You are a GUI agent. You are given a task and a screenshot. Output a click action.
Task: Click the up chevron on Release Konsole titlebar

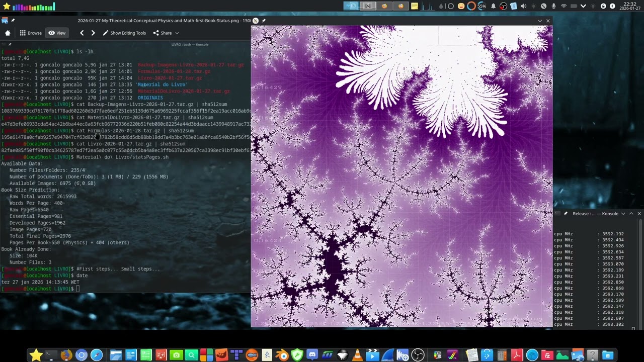coord(631,214)
